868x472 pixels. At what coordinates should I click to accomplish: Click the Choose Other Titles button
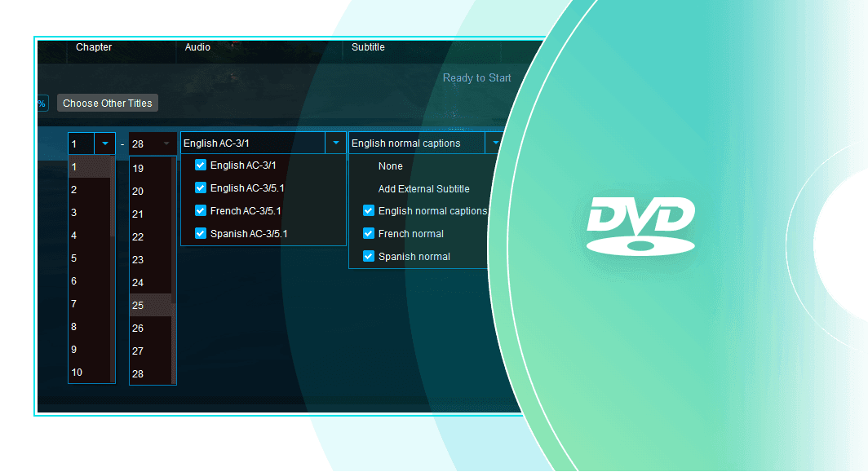point(108,104)
